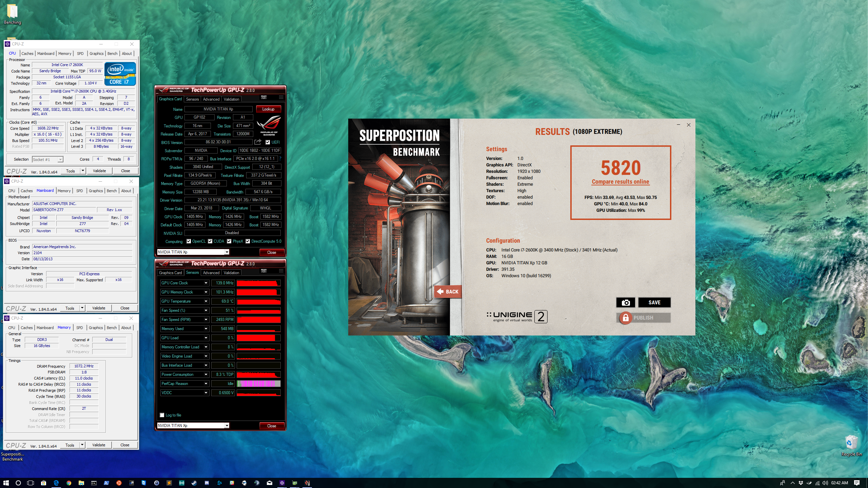Open Discord from the taskbar
The height and width of the screenshot is (488, 868).
tap(207, 483)
